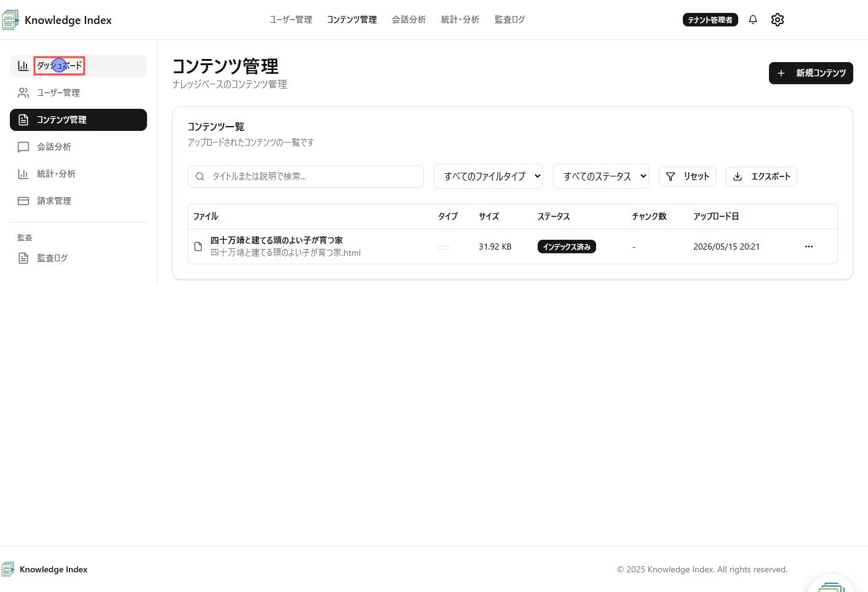Click the 新規コンテンツ button

tap(811, 73)
